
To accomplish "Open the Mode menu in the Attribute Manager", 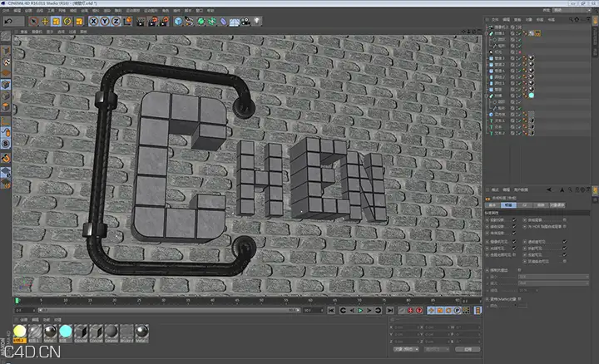I will 495,189.
